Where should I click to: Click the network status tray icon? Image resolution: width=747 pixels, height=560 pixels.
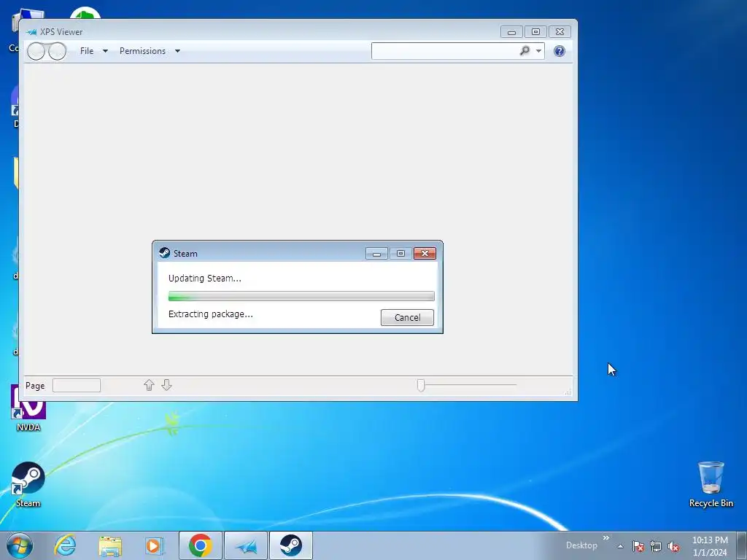pyautogui.click(x=656, y=546)
